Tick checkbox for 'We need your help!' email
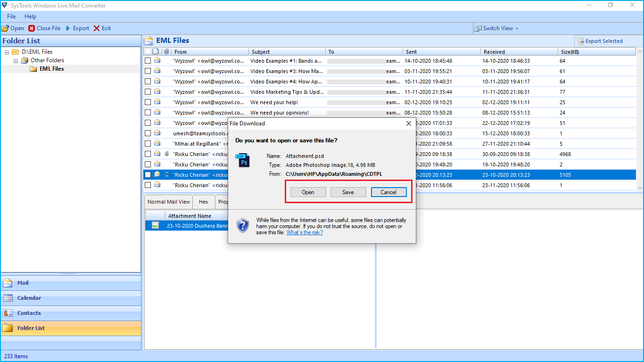Screen dimensions: 644x362 (x=148, y=102)
